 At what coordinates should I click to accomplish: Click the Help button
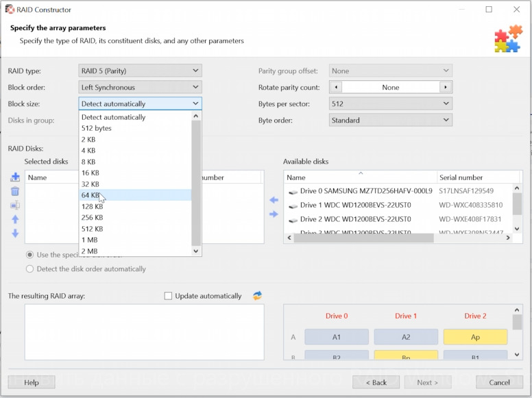click(x=32, y=382)
